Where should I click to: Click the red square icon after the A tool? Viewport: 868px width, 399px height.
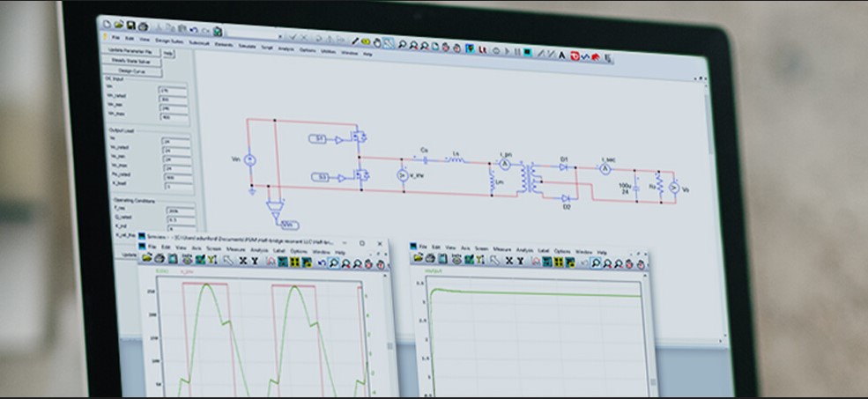[575, 55]
